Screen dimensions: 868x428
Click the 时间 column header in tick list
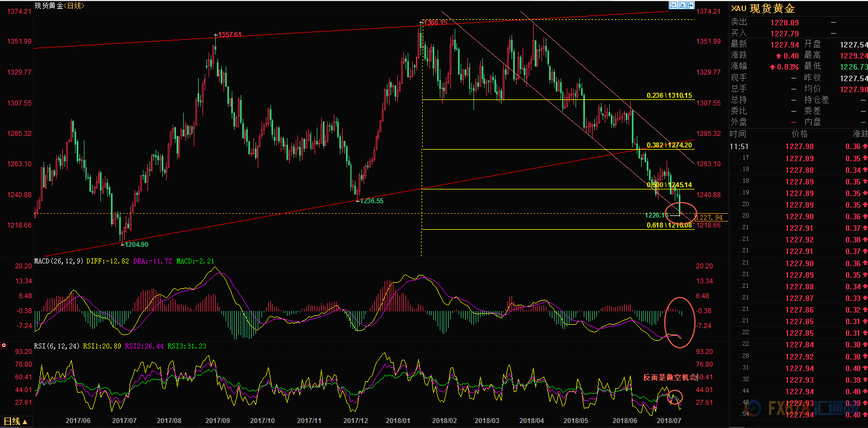coord(738,134)
